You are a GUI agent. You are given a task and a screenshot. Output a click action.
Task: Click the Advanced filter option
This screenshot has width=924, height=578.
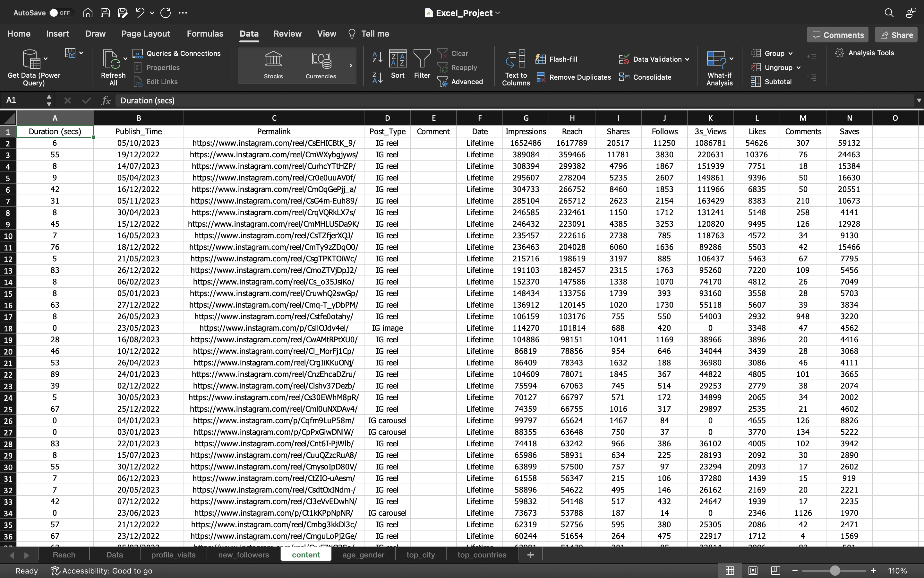pyautogui.click(x=460, y=82)
